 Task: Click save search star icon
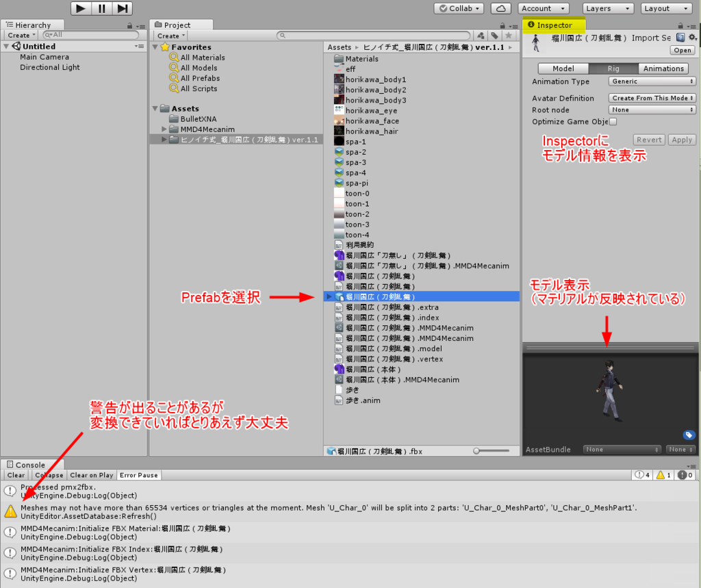coord(509,36)
